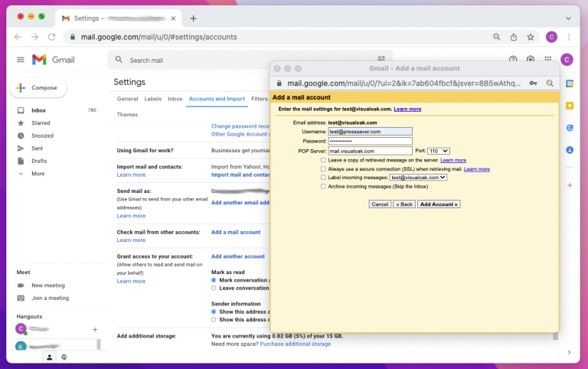Click the zoom icon in popup address bar
Viewport: 588px width, 369px height.
point(550,83)
